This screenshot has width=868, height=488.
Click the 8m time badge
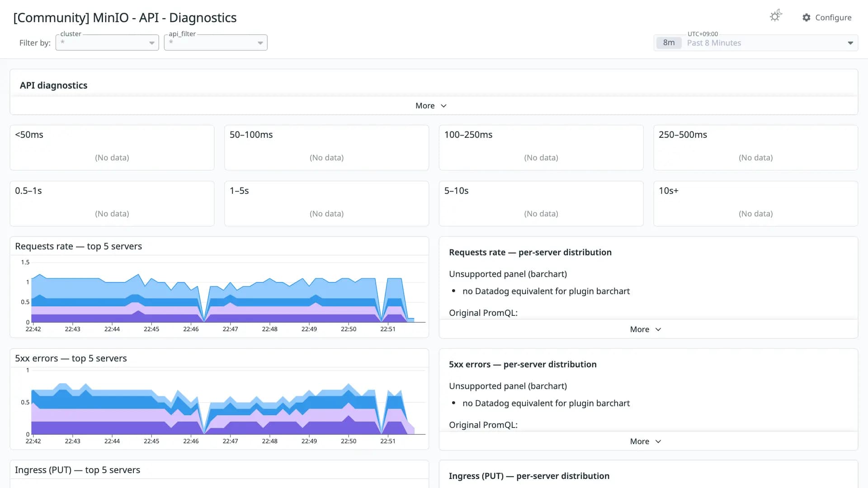669,43
